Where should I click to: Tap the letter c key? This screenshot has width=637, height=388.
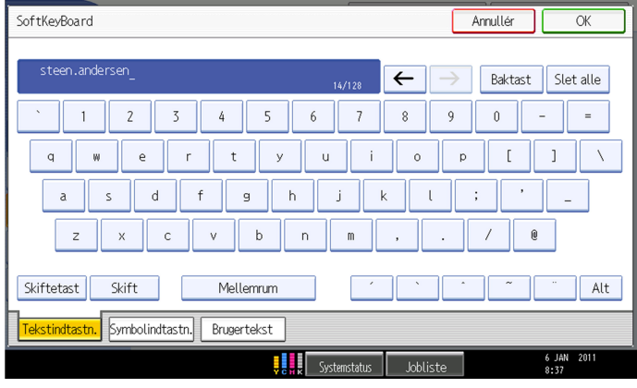pyautogui.click(x=168, y=235)
